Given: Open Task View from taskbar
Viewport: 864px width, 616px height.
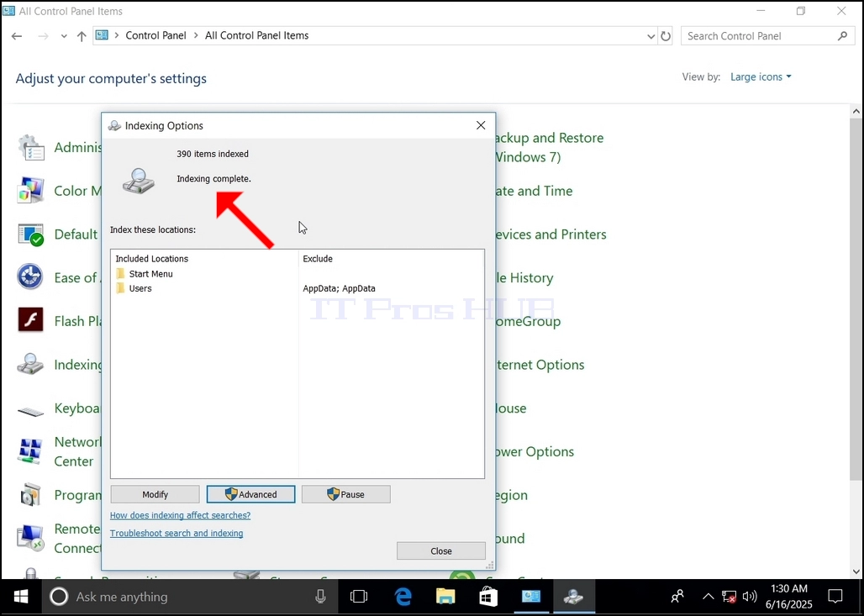Looking at the screenshot, I should click(x=359, y=597).
